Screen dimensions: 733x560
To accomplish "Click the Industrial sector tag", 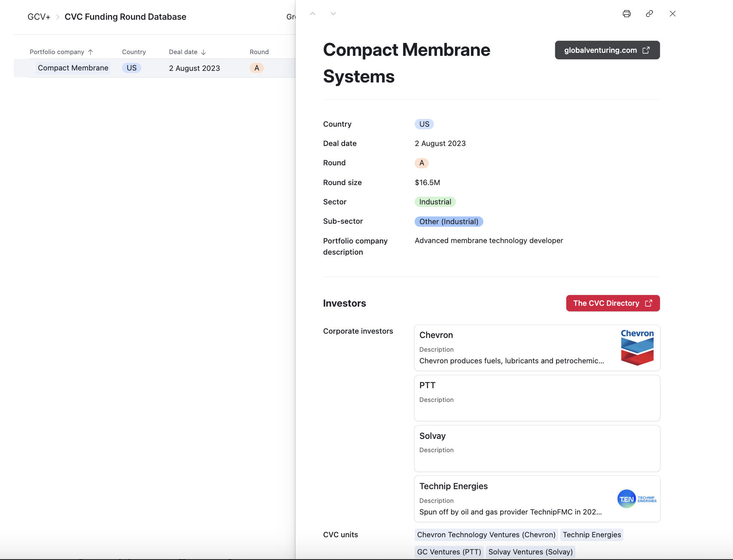I will pos(435,202).
